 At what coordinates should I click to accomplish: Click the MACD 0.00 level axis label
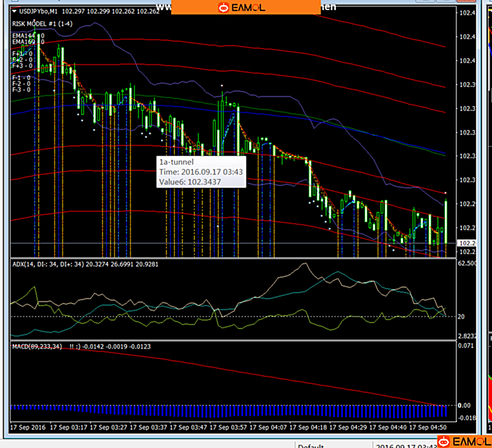click(x=465, y=405)
